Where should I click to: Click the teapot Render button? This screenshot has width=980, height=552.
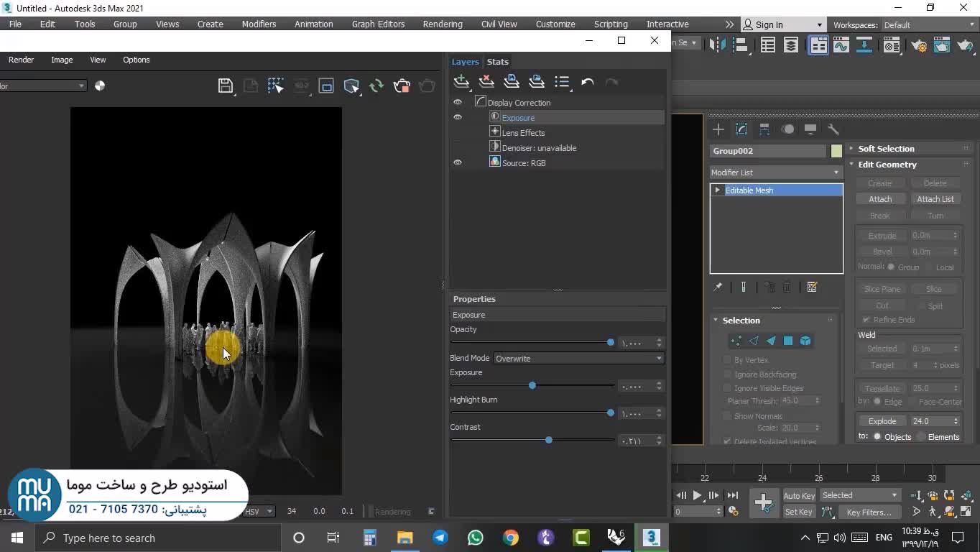pos(402,86)
